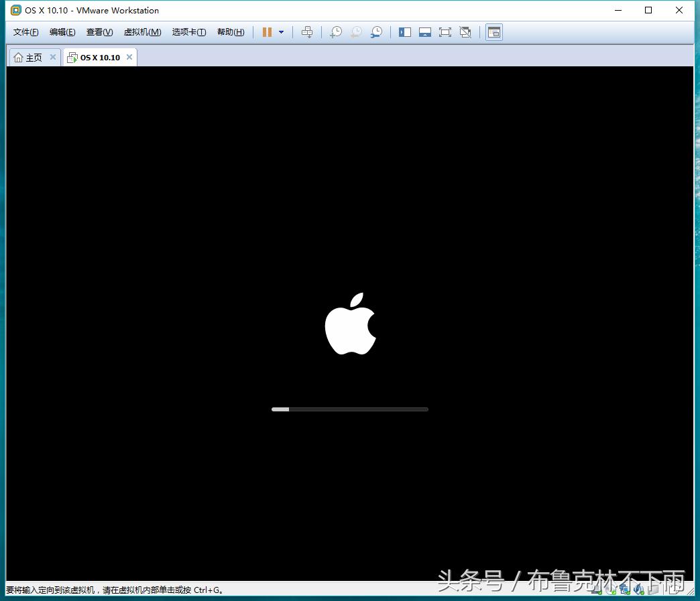Toggle the console view panel

coord(494,31)
